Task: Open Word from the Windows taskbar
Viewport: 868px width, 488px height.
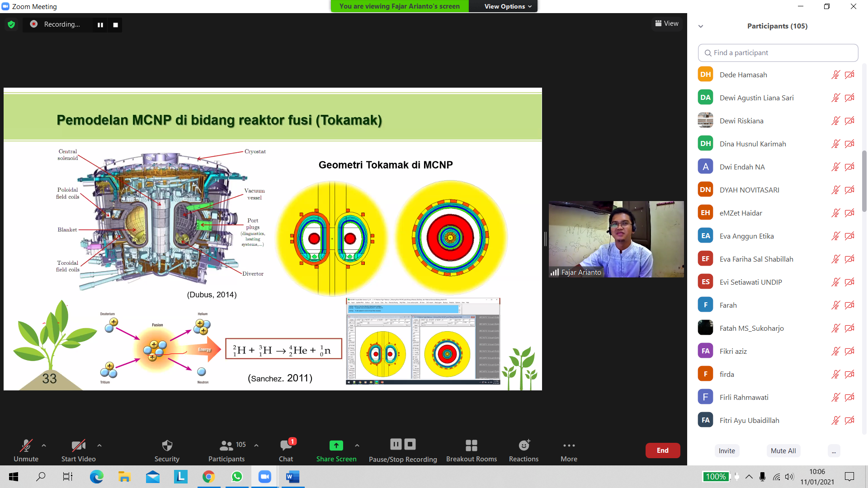Action: point(292,477)
